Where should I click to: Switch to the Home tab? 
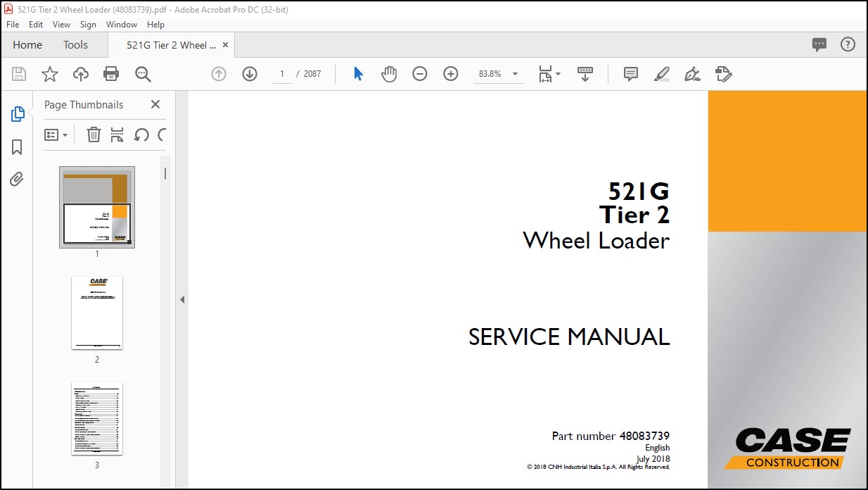pos(27,45)
